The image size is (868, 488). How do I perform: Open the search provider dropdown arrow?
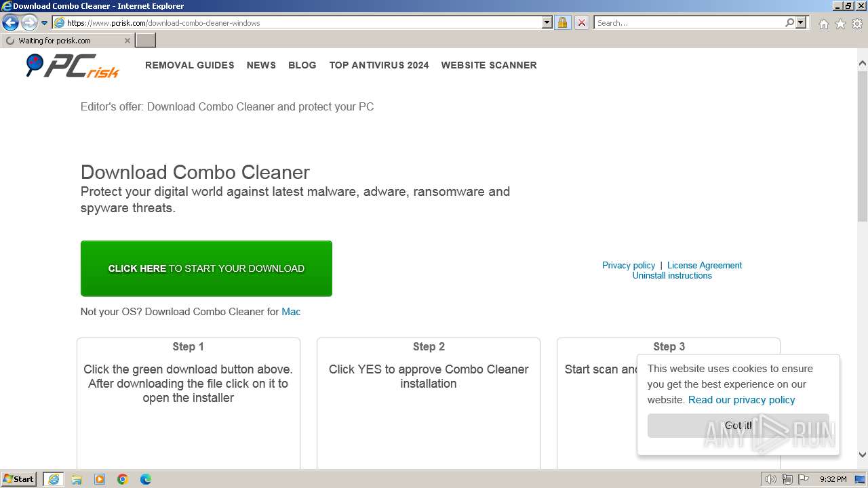801,23
